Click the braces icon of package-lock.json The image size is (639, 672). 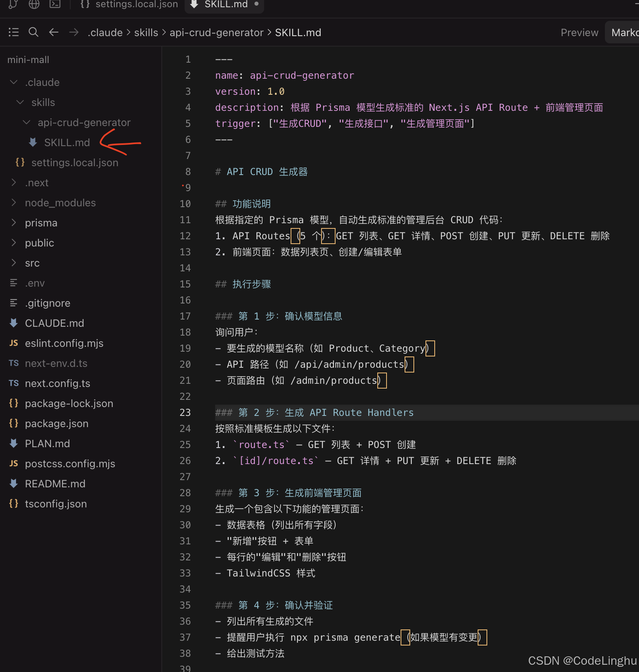14,403
